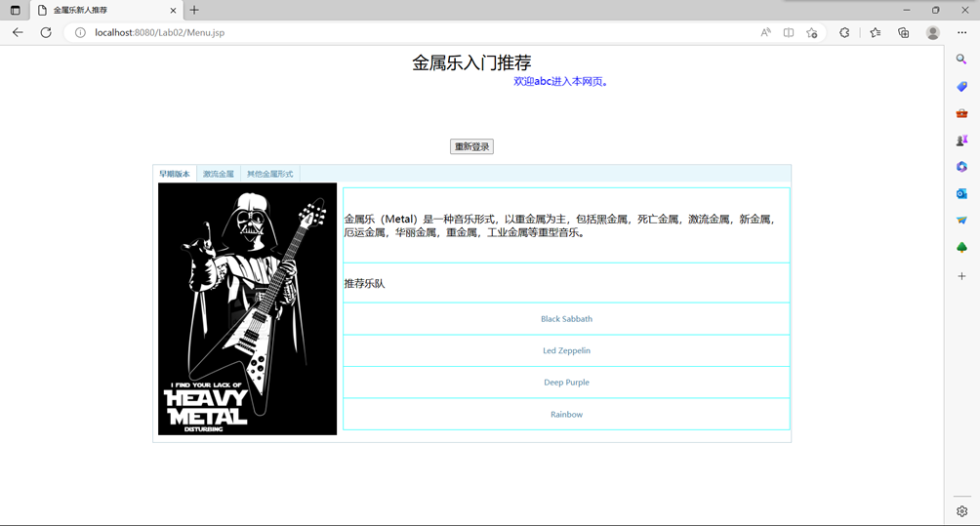View site information icon in address bar

(x=80, y=32)
